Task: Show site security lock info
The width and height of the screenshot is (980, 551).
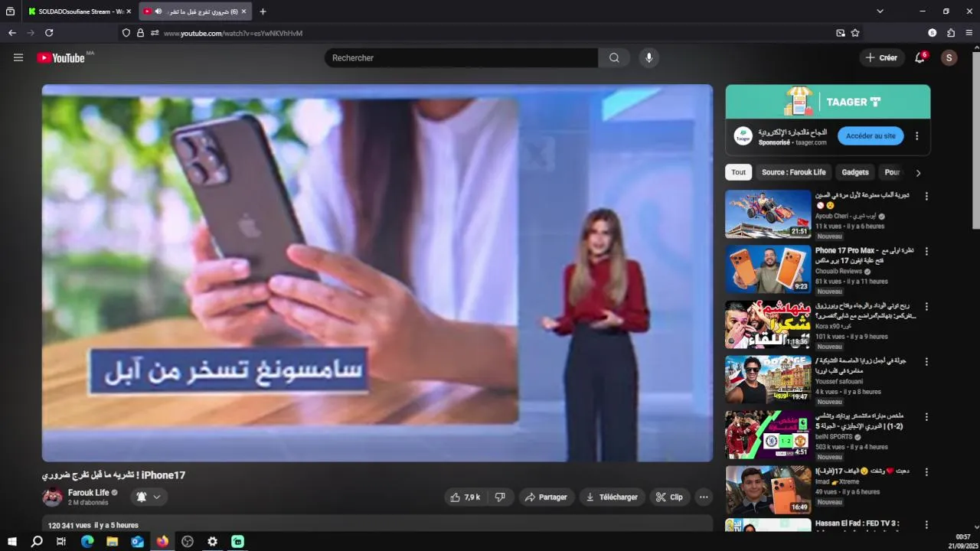Action: (140, 33)
